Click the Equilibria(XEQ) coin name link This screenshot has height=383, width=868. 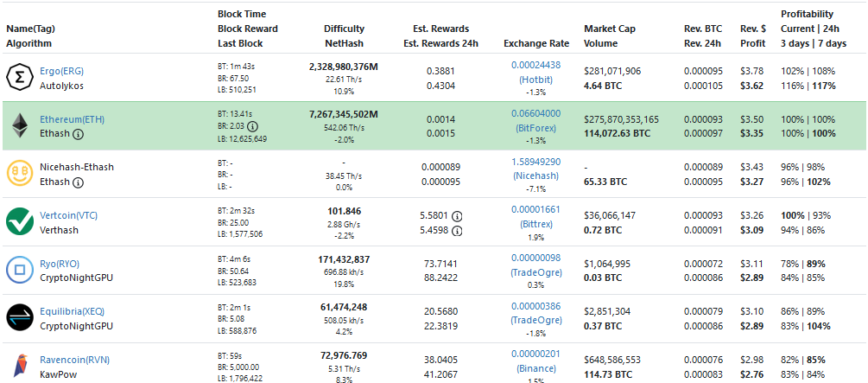tap(72, 311)
